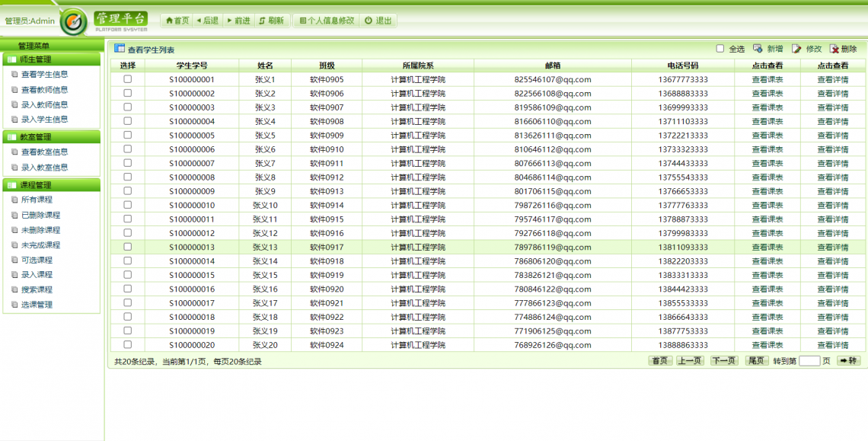The width and height of the screenshot is (868, 441).
Task: Click the 下一页 next page button
Action: 725,361
